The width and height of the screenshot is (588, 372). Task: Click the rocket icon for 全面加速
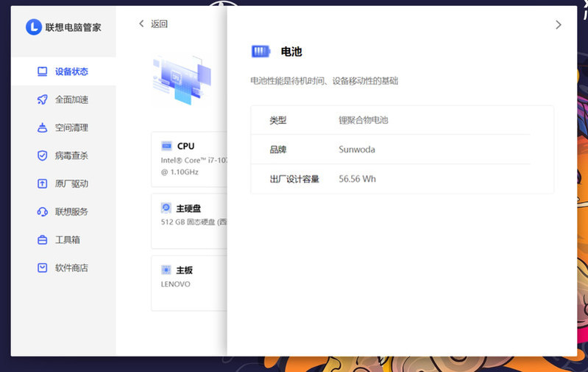43,99
